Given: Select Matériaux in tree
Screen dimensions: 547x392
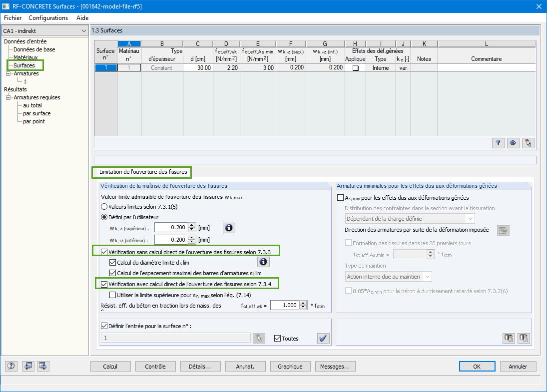Looking at the screenshot, I should tap(25, 57).
